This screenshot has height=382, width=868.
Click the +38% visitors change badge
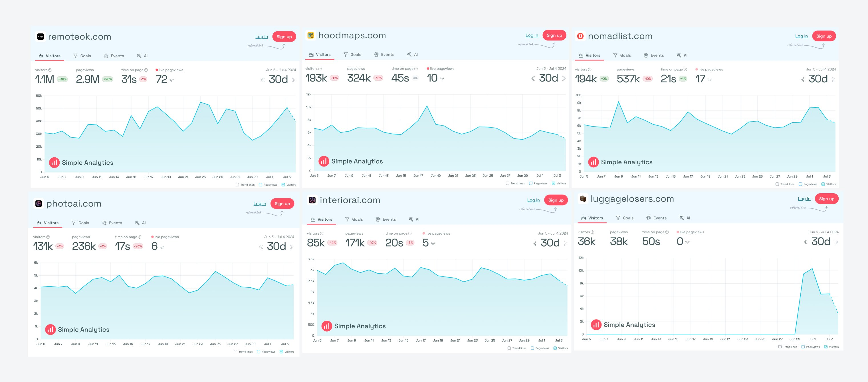[x=62, y=80]
